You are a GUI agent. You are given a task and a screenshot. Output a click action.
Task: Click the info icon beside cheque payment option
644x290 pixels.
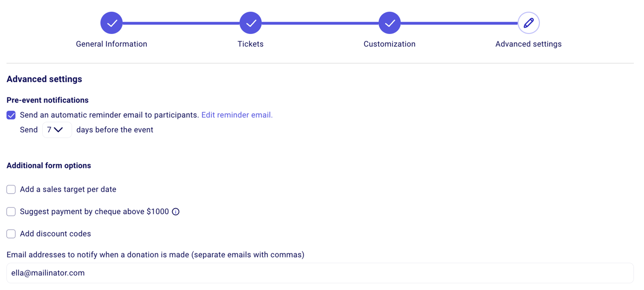[176, 212]
